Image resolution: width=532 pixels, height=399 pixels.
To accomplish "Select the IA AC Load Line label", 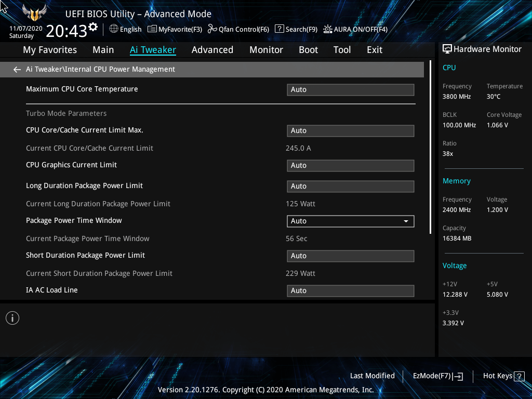I will 52,290.
